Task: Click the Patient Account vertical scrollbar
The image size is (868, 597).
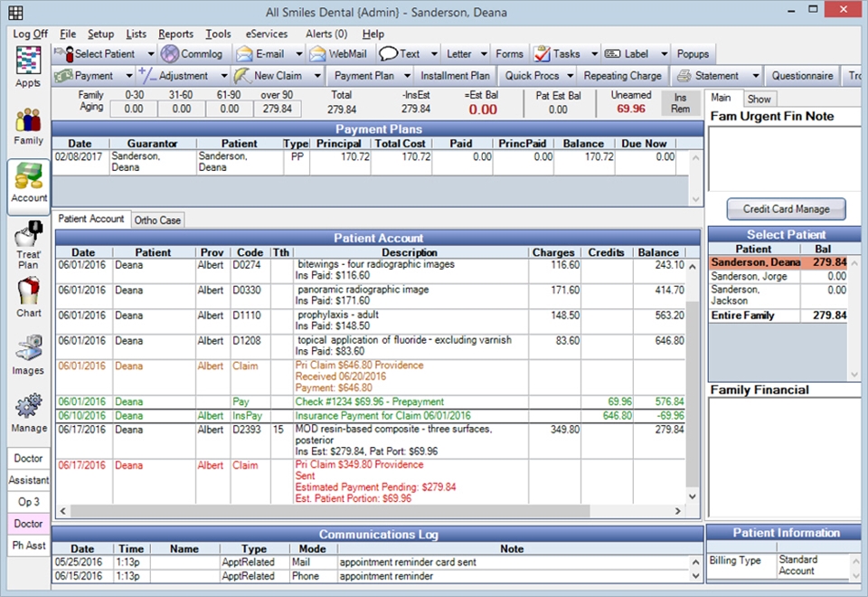Action: point(693,380)
